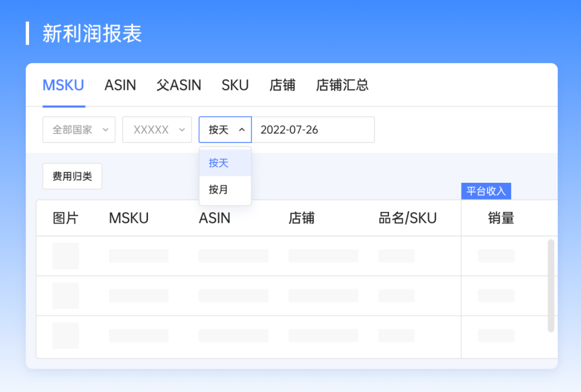This screenshot has width=581, height=392.
Task: Click the 店铺 column header in the table
Action: pos(301,218)
